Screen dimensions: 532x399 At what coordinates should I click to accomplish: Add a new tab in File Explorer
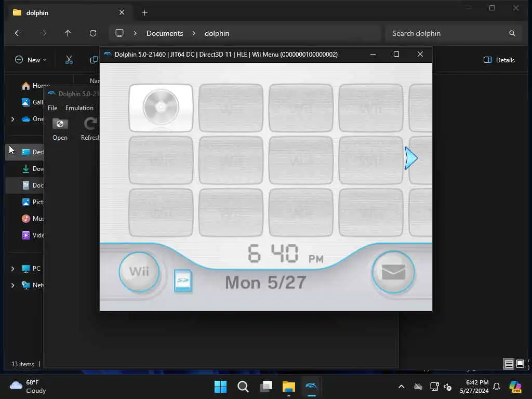coord(144,13)
